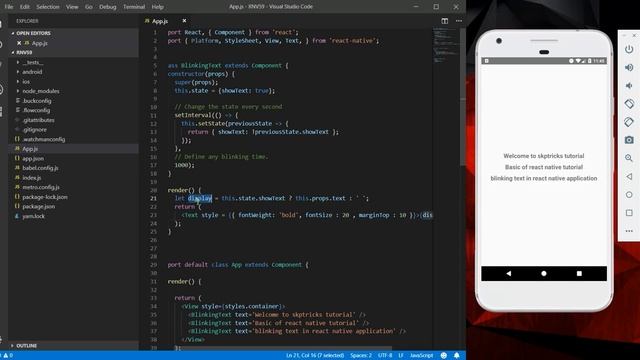Take emulator screenshot with camera icon
Viewport: 640px width, 360px height.
coord(629,140)
